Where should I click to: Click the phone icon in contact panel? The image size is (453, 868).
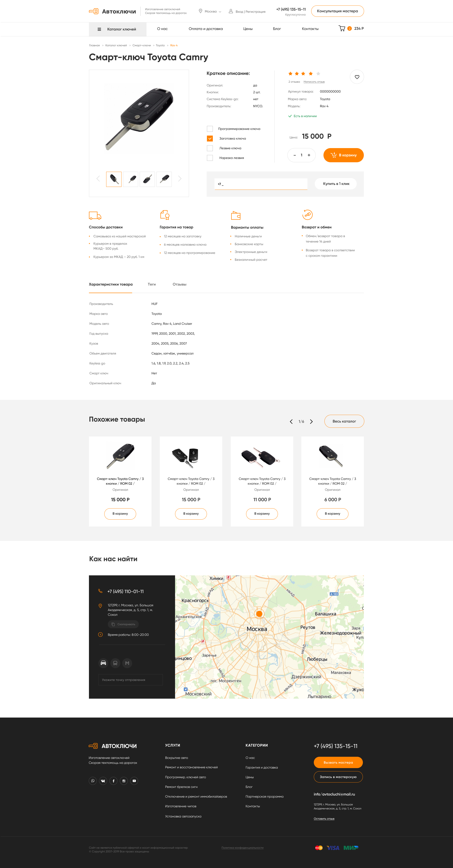[x=100, y=591]
